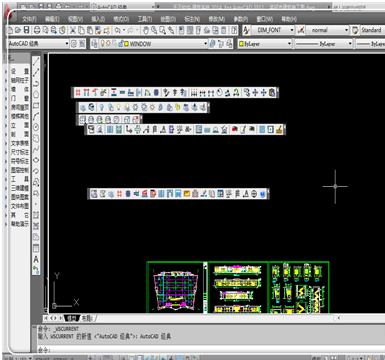
Task: Open the normal dimension style dropdown
Action: pyautogui.click(x=327, y=30)
